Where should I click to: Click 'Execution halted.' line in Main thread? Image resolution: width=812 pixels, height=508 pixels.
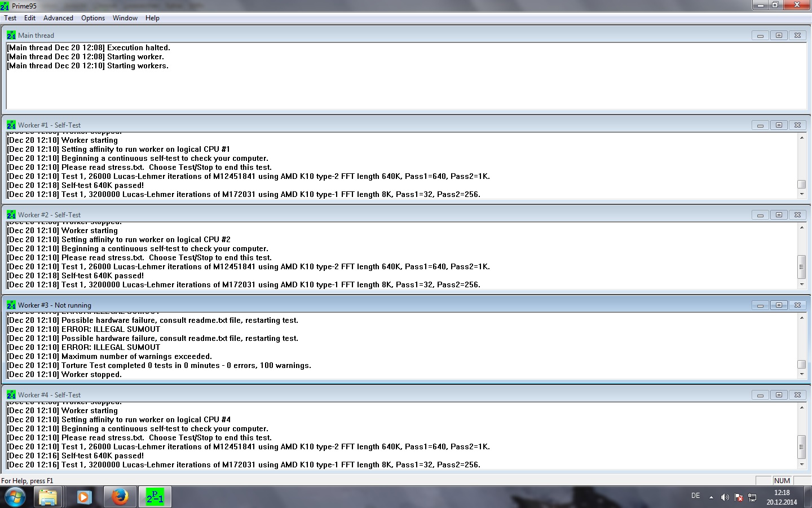click(x=89, y=47)
